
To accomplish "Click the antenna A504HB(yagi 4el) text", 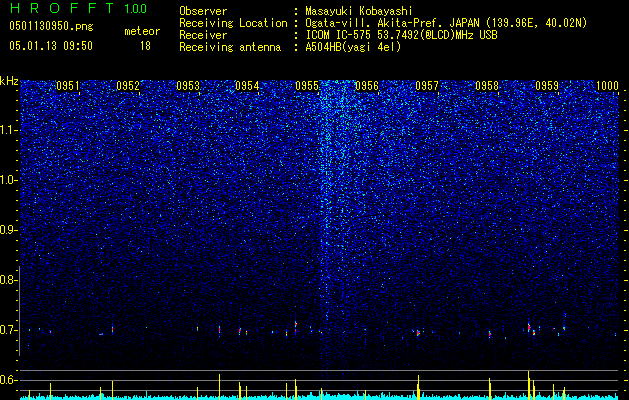I will pos(353,47).
